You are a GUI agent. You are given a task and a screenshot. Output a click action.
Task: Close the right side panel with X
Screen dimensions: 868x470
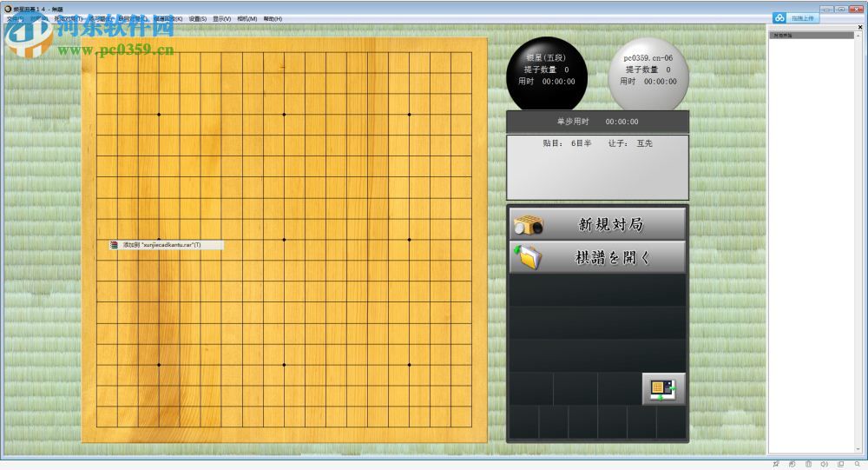[x=860, y=27]
